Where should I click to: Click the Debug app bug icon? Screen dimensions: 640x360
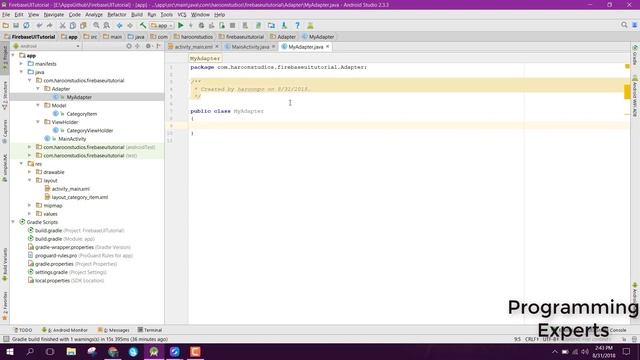[201, 25]
